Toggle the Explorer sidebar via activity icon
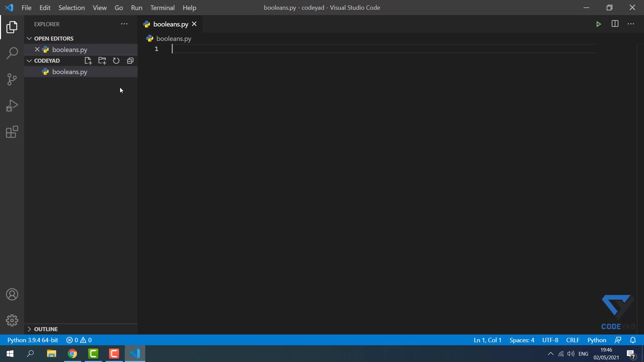 point(12,27)
